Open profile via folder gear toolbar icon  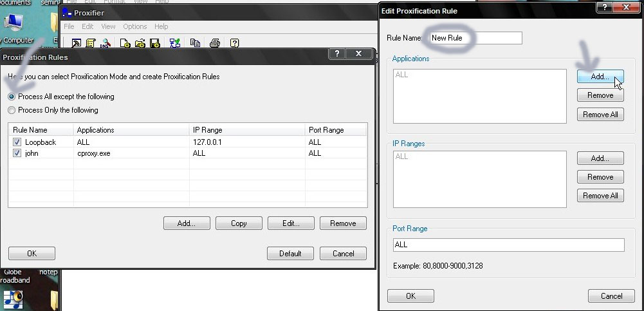click(140, 43)
